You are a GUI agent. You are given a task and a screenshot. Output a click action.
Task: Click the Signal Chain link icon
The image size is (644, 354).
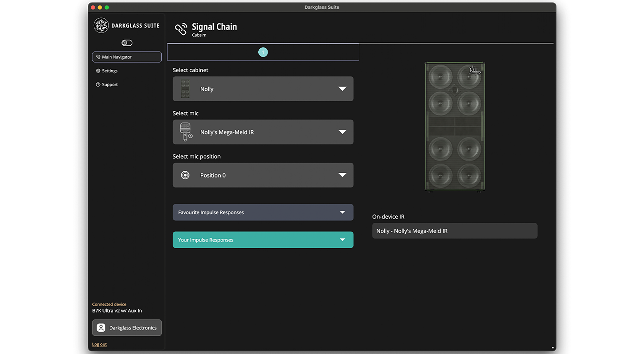tap(181, 29)
